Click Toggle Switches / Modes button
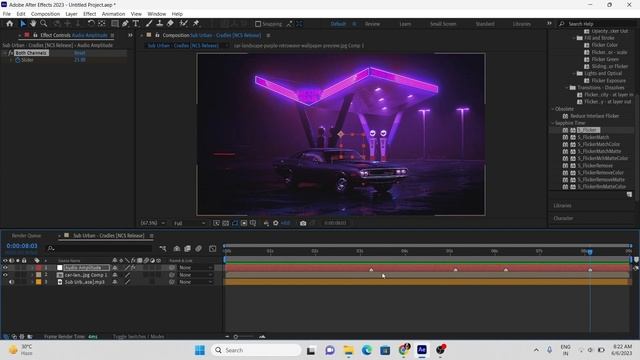The image size is (640, 360). [x=138, y=337]
